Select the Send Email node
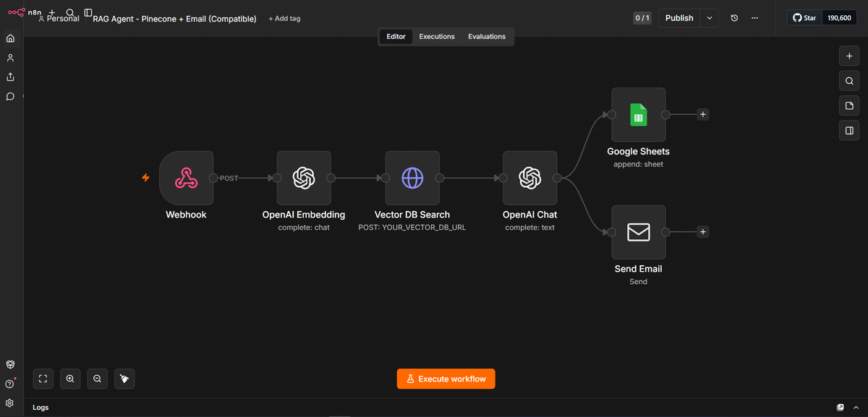 [639, 232]
